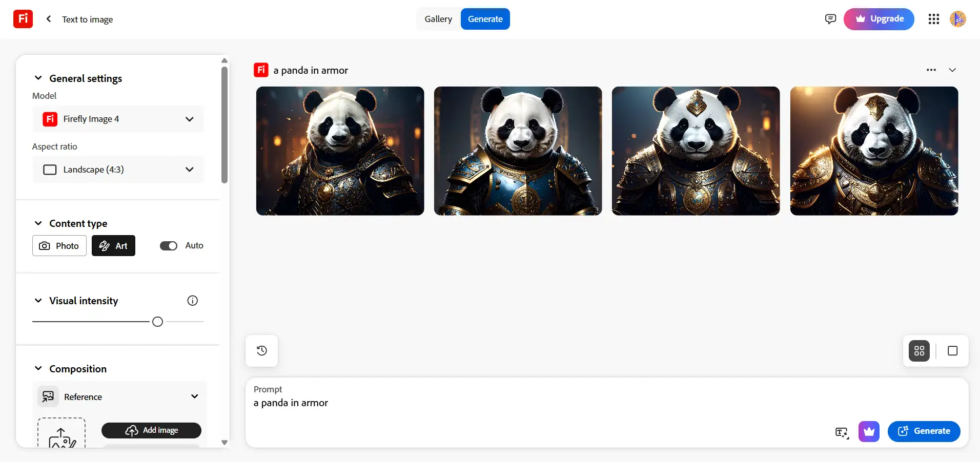The width and height of the screenshot is (980, 462).
Task: Click the scroll down arrow of settings panel
Action: coord(224,443)
